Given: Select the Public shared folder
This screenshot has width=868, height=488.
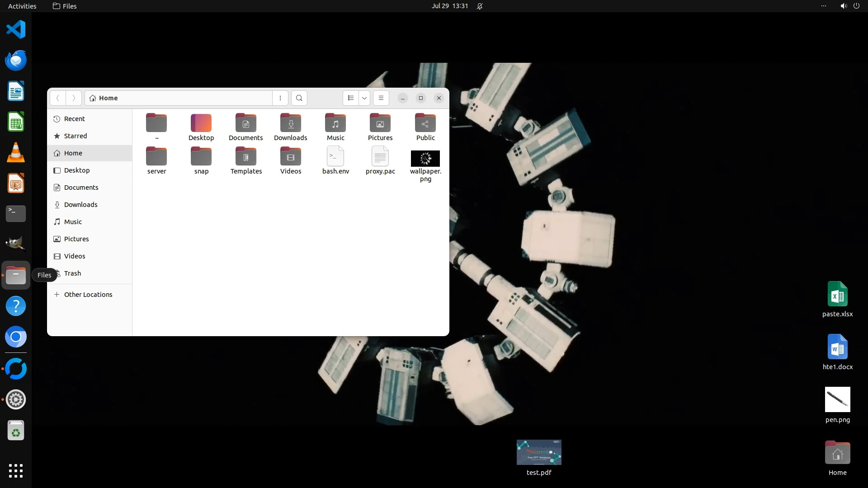Looking at the screenshot, I should [x=425, y=123].
